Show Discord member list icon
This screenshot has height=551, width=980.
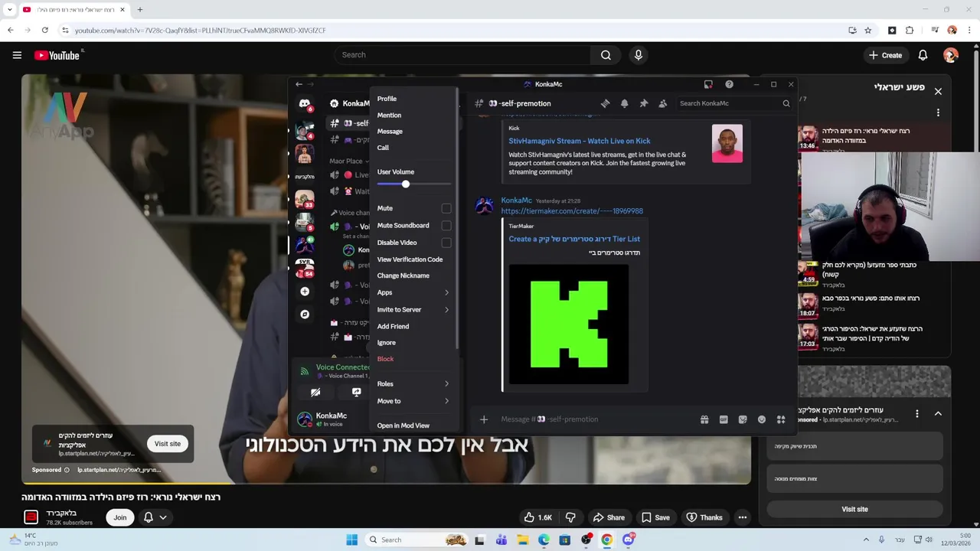coord(662,103)
